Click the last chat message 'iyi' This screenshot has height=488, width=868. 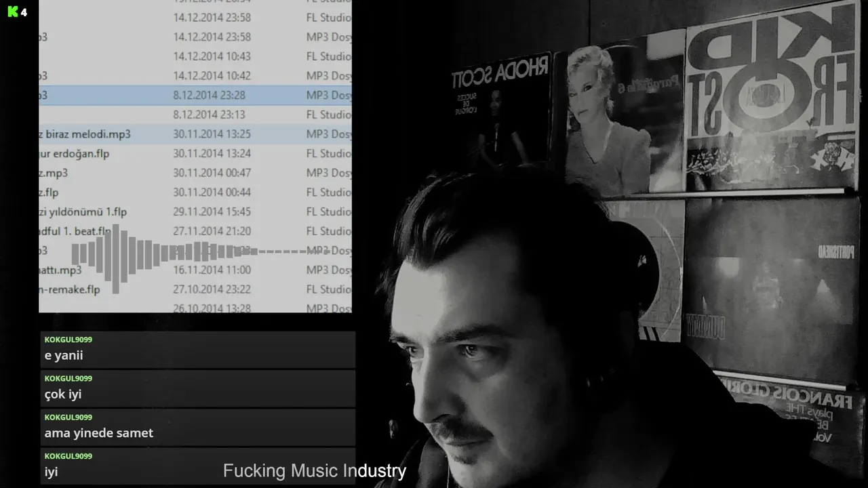click(x=51, y=472)
